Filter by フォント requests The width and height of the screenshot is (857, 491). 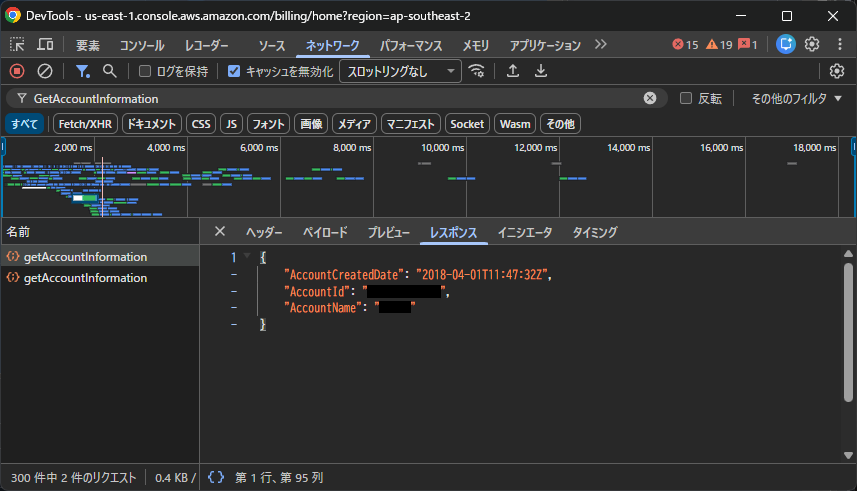(x=268, y=124)
